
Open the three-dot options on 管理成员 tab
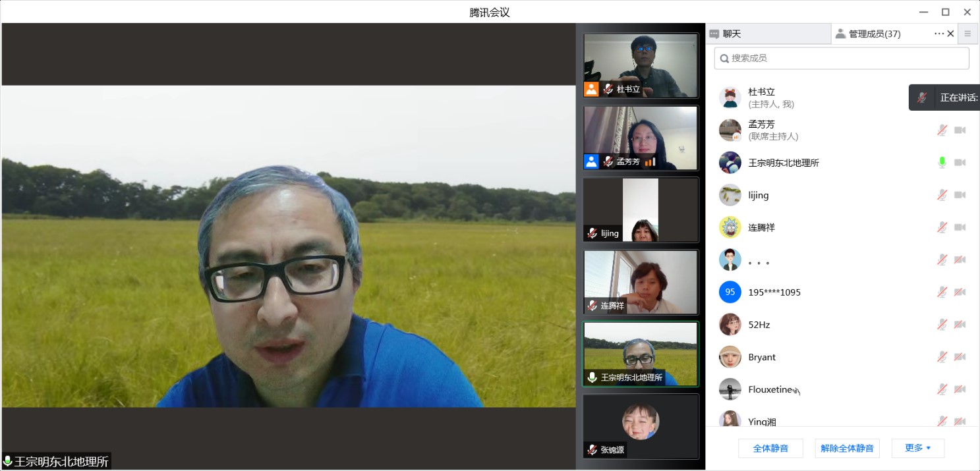tap(938, 34)
